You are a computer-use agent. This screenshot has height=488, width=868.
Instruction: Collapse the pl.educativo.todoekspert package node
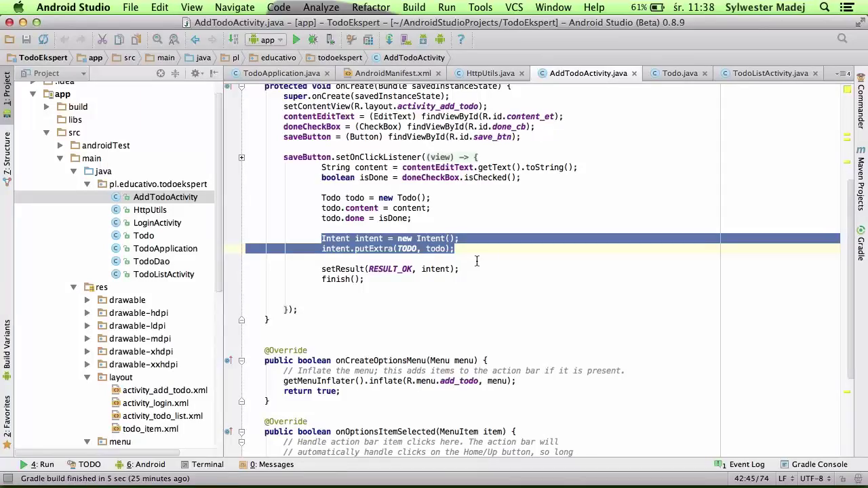(x=87, y=184)
